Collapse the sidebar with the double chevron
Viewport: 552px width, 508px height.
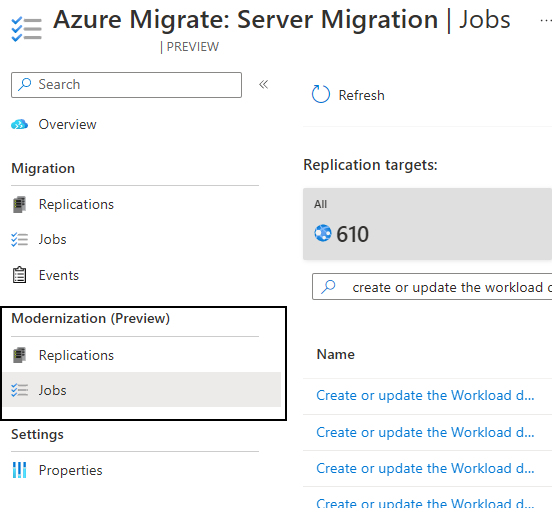(x=263, y=84)
